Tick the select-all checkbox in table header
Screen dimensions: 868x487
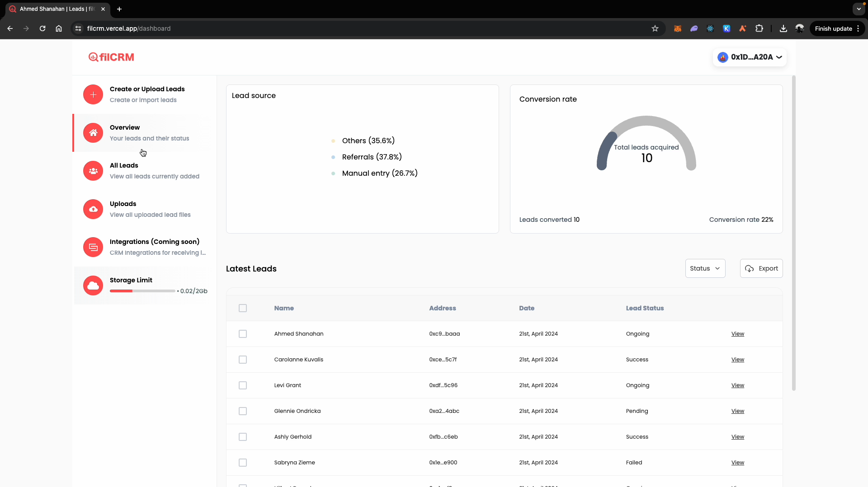point(243,308)
